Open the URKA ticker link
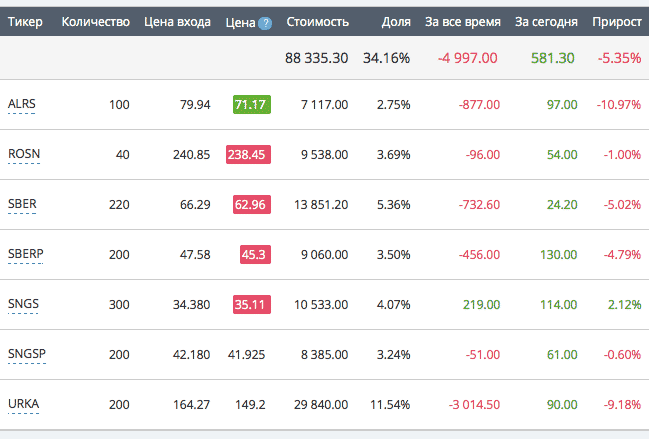 pyautogui.click(x=24, y=404)
